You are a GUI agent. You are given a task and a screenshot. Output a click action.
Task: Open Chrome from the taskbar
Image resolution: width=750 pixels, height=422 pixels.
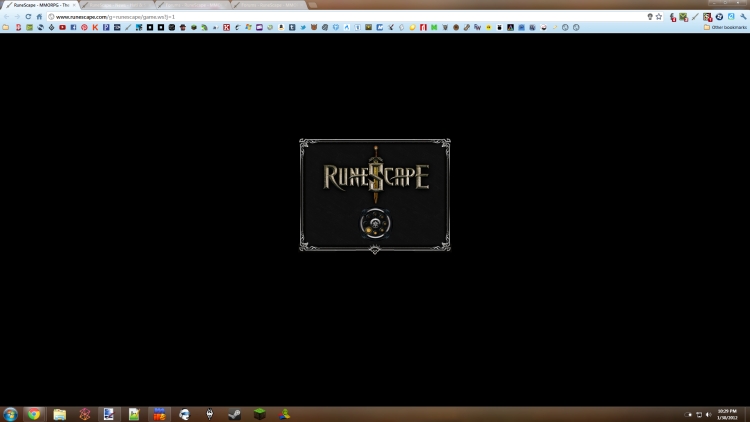pyautogui.click(x=33, y=414)
